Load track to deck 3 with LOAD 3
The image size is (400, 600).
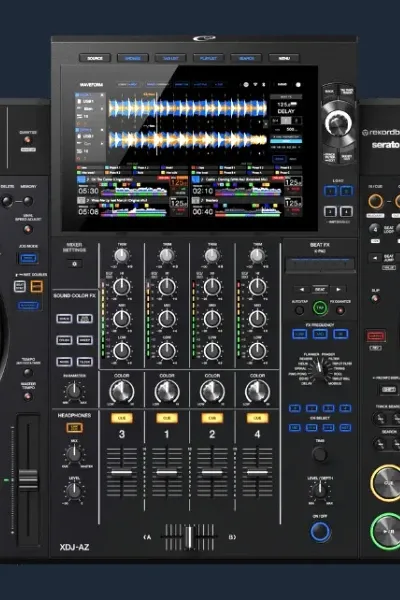[x=330, y=211]
